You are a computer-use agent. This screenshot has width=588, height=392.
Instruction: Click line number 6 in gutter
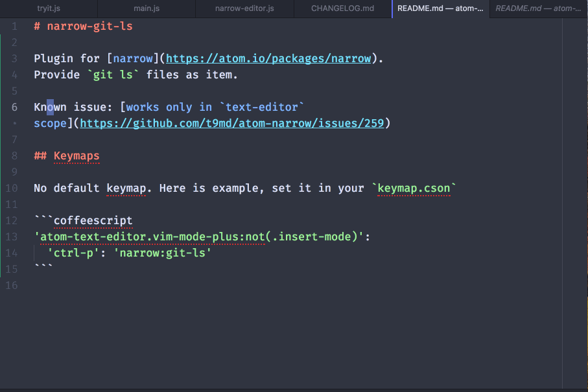click(14, 107)
